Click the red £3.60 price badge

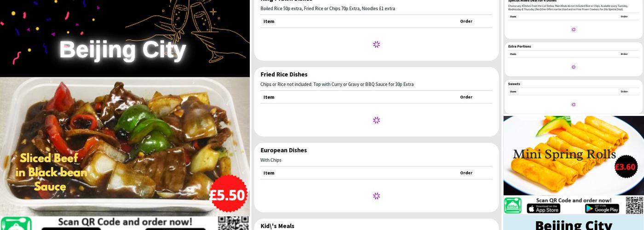pyautogui.click(x=626, y=167)
